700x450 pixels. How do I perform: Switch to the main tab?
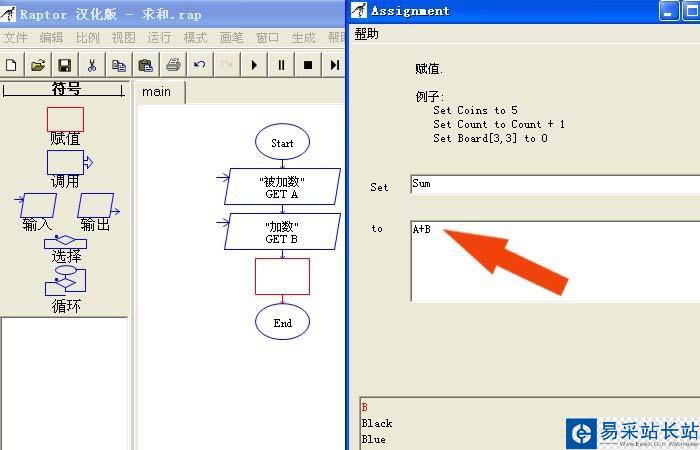(159, 92)
